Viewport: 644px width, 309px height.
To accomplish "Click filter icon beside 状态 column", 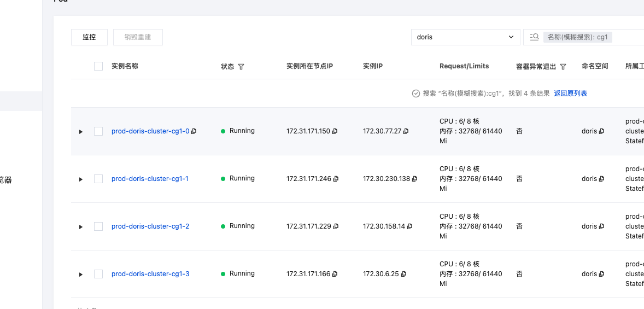I will 241,67.
